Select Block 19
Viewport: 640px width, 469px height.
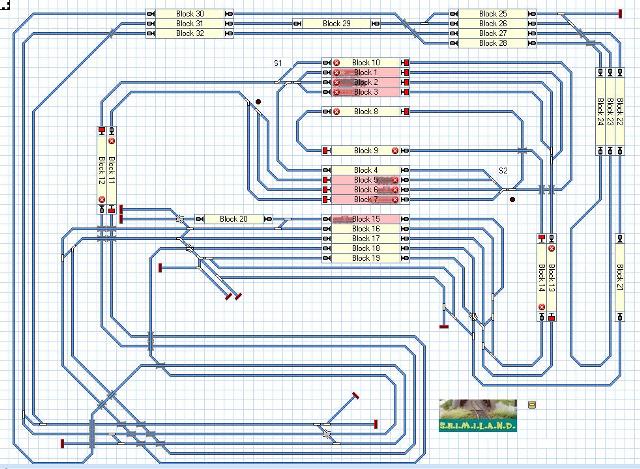pyautogui.click(x=366, y=258)
